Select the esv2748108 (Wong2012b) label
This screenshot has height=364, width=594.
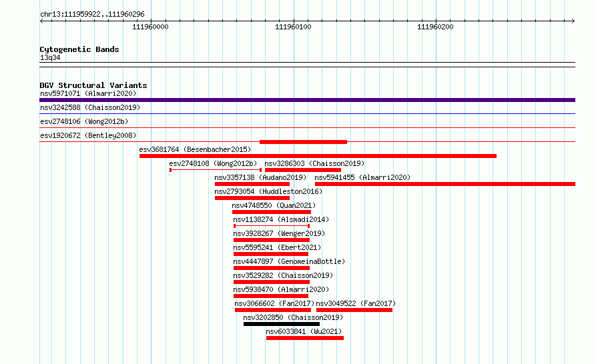(x=213, y=163)
